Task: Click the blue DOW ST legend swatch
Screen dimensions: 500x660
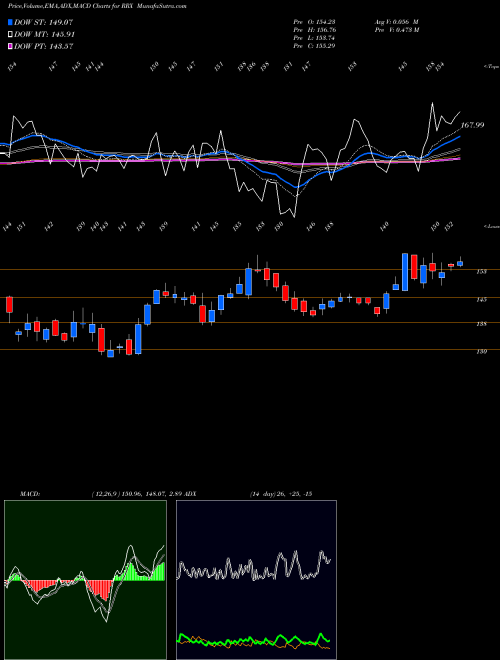Action: [x=10, y=22]
